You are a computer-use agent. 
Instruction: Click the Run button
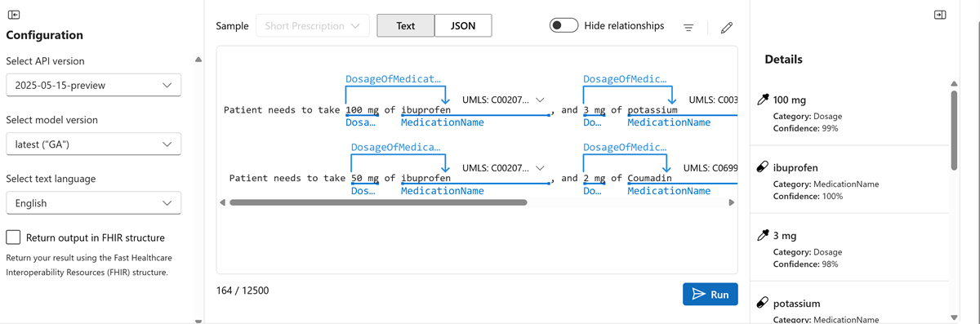tap(710, 295)
